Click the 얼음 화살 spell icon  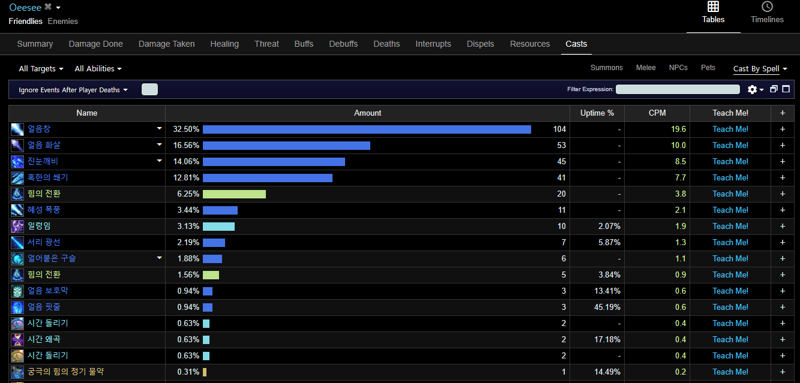(17, 146)
